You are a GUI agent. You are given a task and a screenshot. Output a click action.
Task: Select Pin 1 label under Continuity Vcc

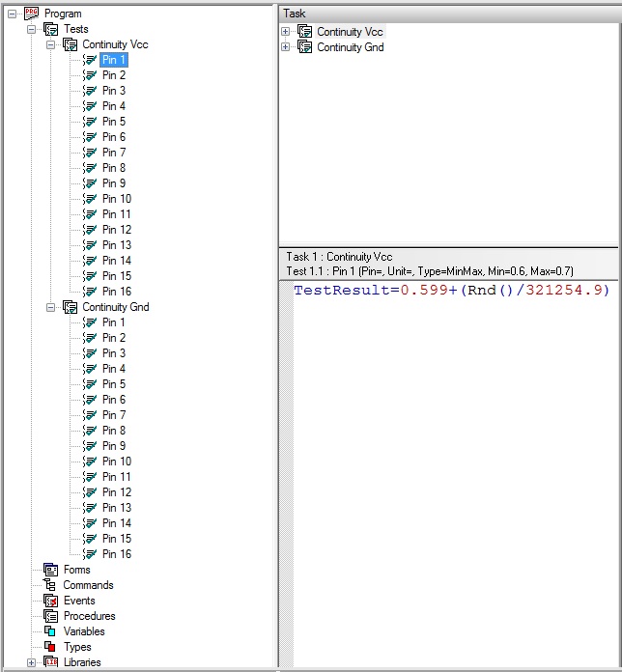coord(114,60)
